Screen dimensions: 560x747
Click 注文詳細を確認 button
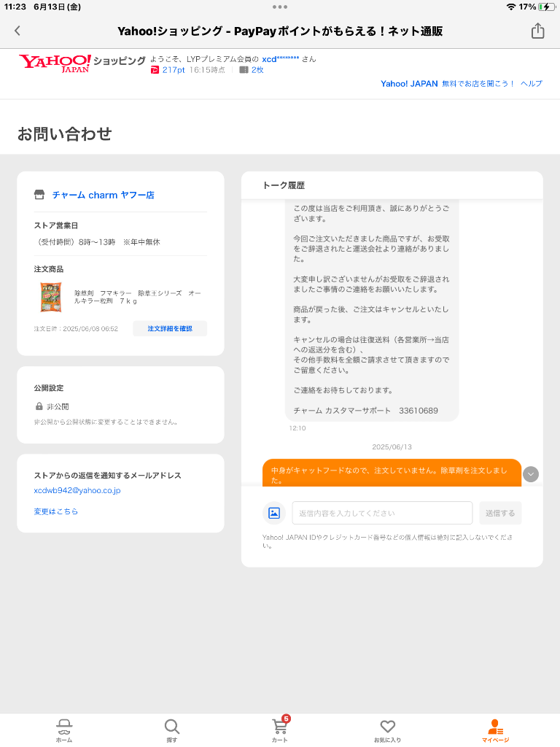point(170,329)
